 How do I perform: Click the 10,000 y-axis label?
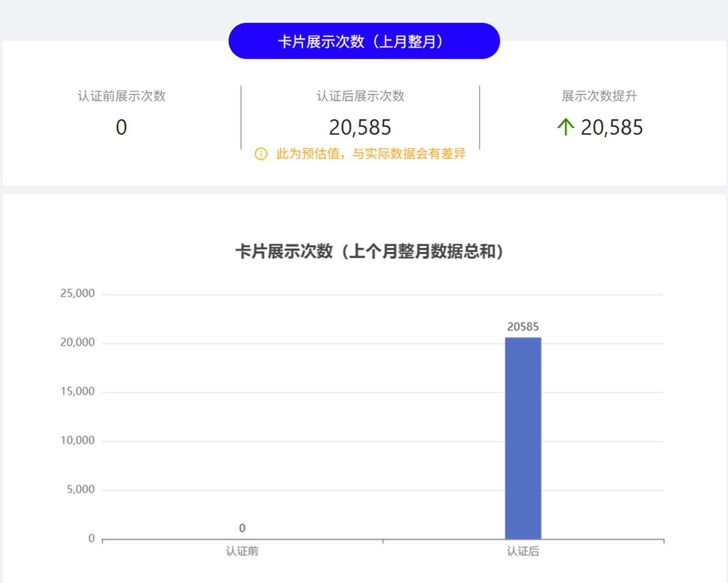(77, 440)
